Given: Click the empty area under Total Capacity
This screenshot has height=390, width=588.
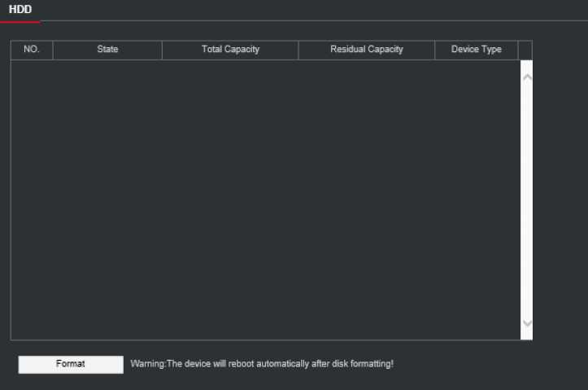Looking at the screenshot, I should (230, 163).
